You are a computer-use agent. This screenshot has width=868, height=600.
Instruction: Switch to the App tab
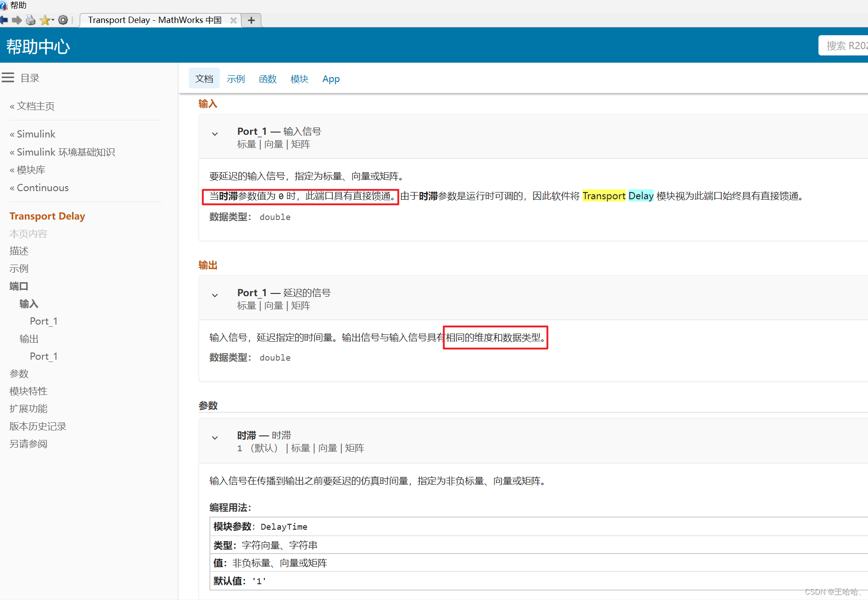pyautogui.click(x=331, y=79)
